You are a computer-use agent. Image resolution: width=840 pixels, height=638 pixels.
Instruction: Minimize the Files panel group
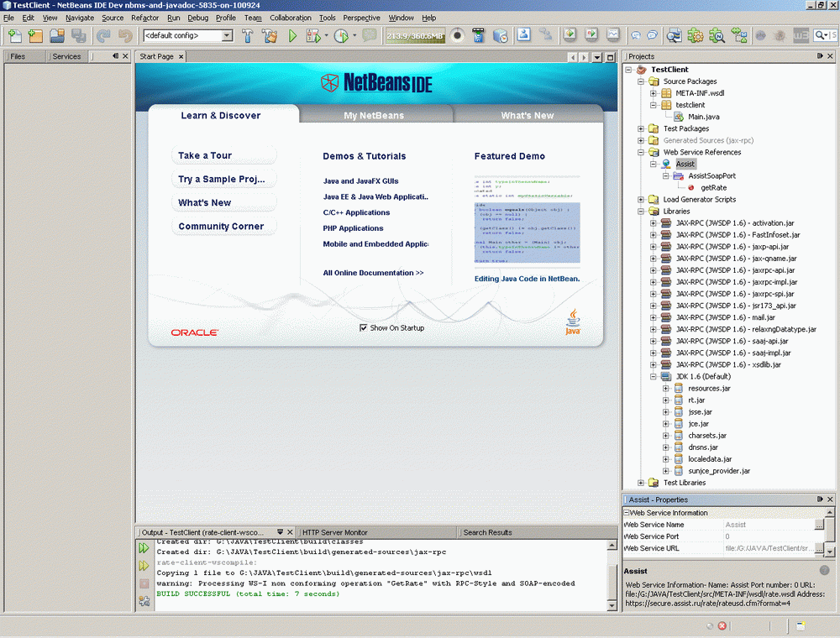(115, 56)
